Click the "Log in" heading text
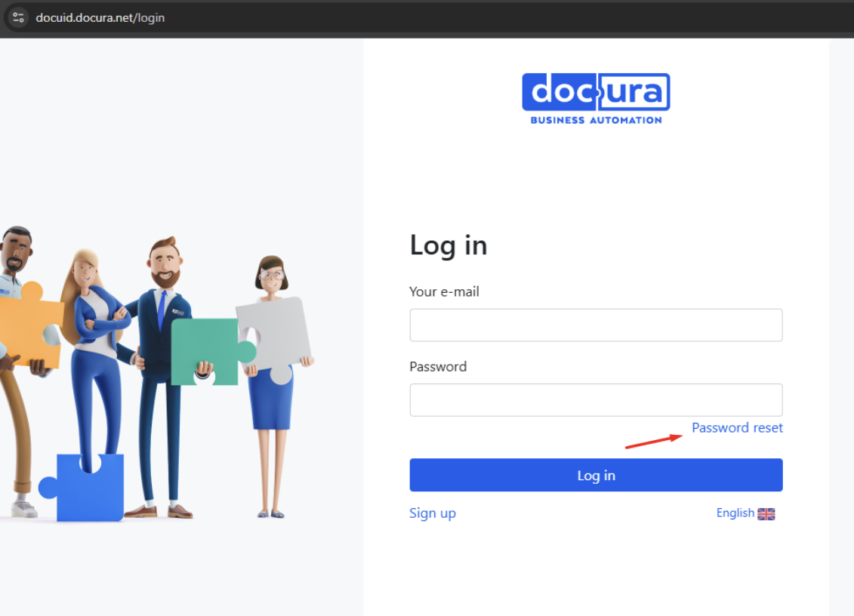854x616 pixels. click(x=449, y=246)
